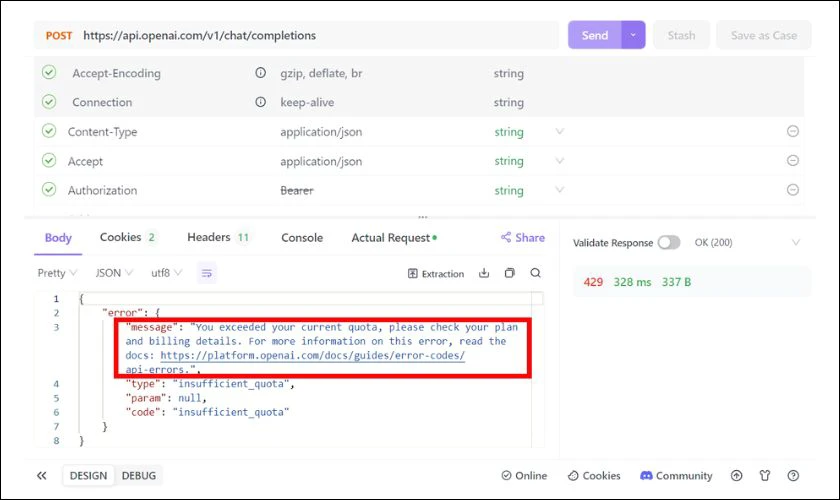The image size is (840, 500).
Task: Click the Extraction button
Action: point(436,274)
